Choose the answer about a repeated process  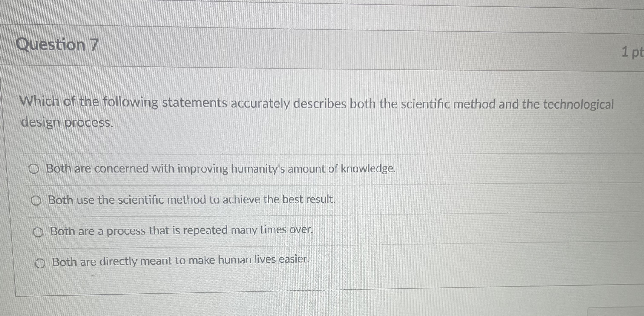(38, 231)
